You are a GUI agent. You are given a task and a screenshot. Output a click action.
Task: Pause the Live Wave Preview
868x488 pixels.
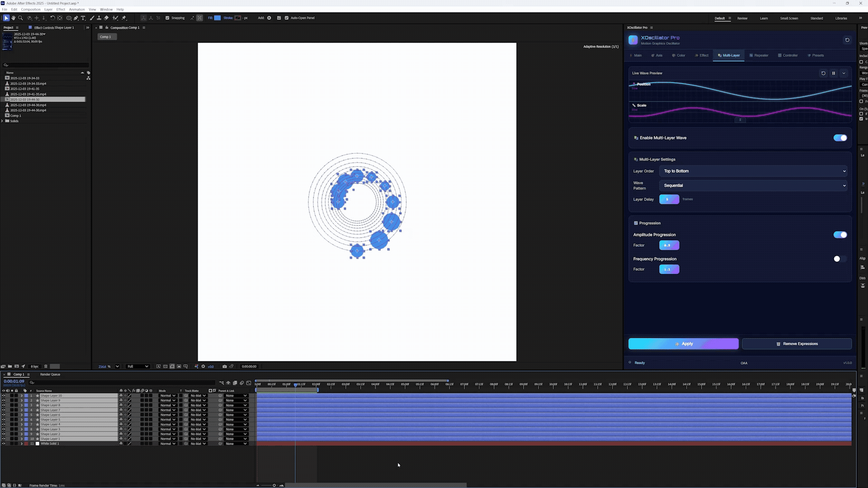834,73
